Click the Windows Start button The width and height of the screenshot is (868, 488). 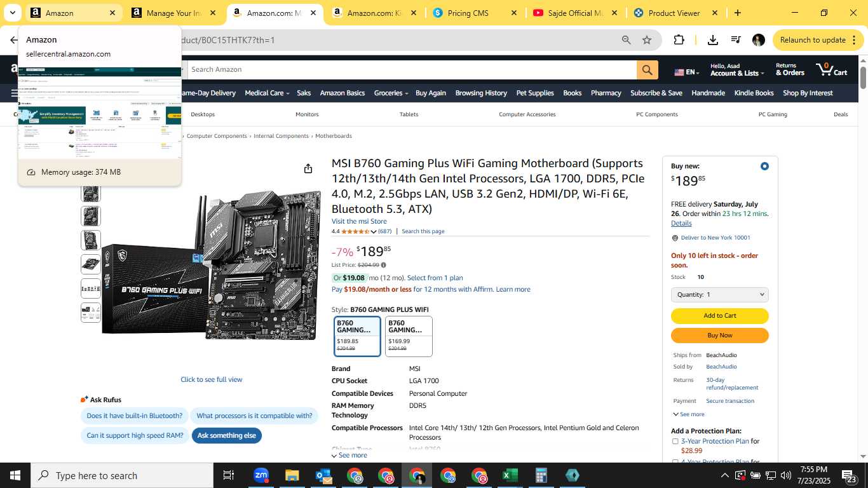point(15,475)
